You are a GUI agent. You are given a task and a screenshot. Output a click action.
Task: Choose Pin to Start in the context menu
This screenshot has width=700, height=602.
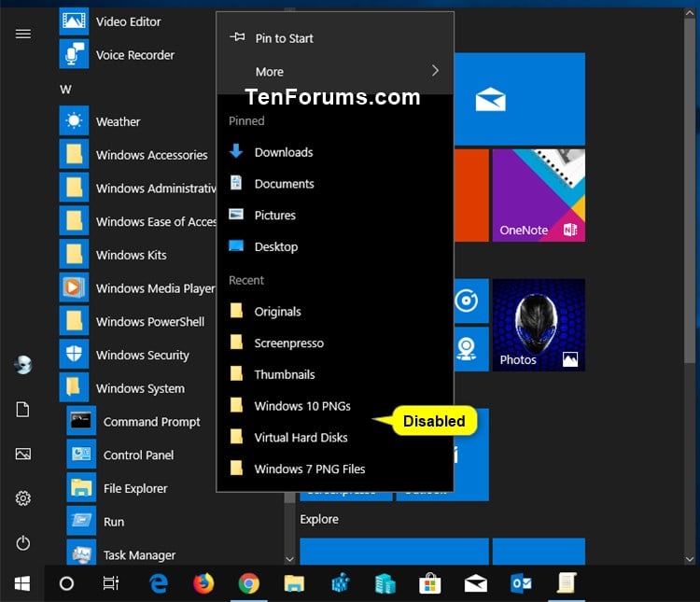click(x=335, y=38)
